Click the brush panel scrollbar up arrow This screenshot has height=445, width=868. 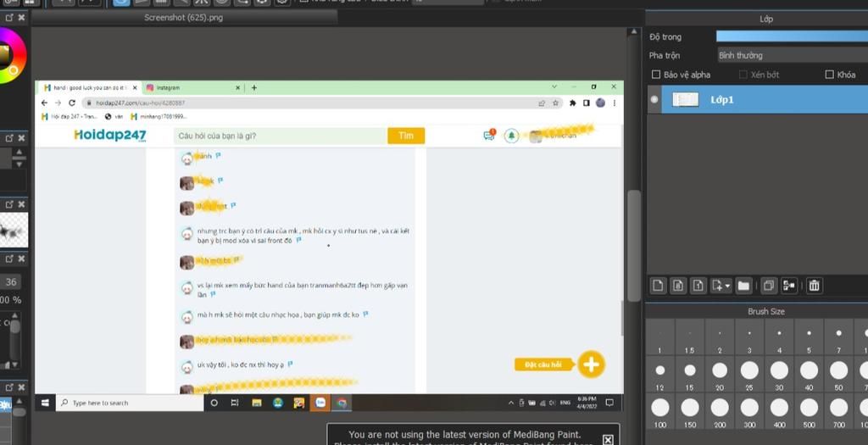[x=15, y=315]
